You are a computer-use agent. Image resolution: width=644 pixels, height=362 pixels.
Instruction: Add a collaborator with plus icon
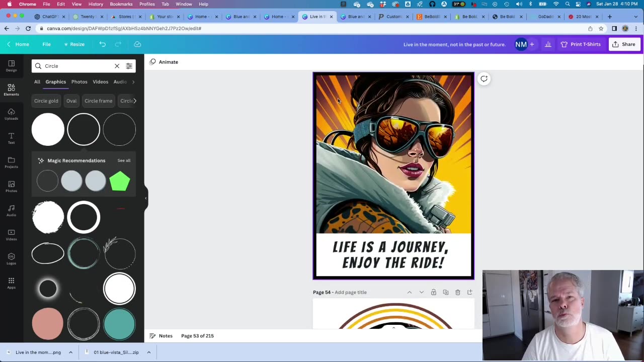[532, 44]
